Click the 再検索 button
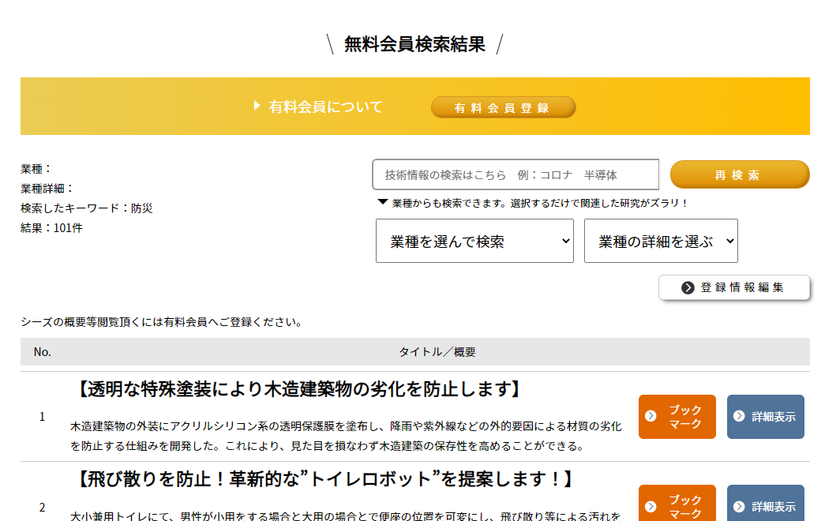Viewport: 840px width, 521px height. click(x=739, y=175)
